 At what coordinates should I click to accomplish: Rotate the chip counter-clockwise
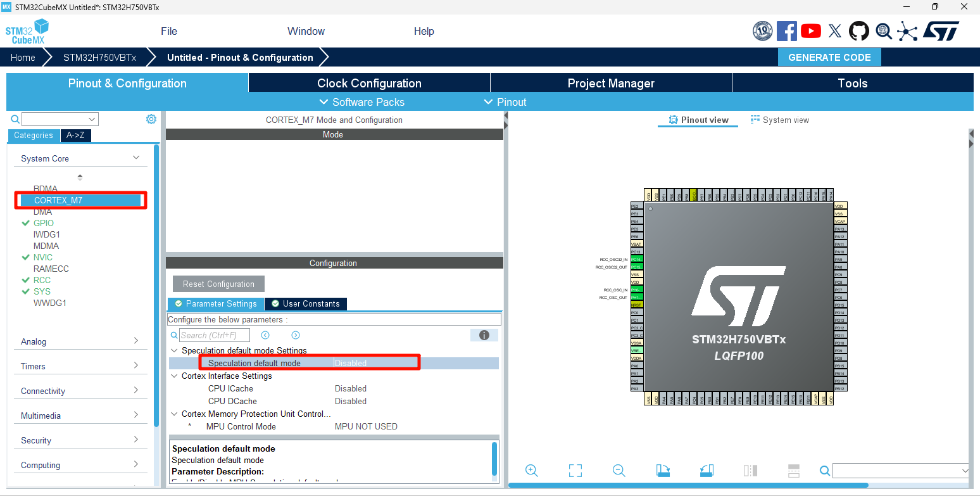(707, 471)
